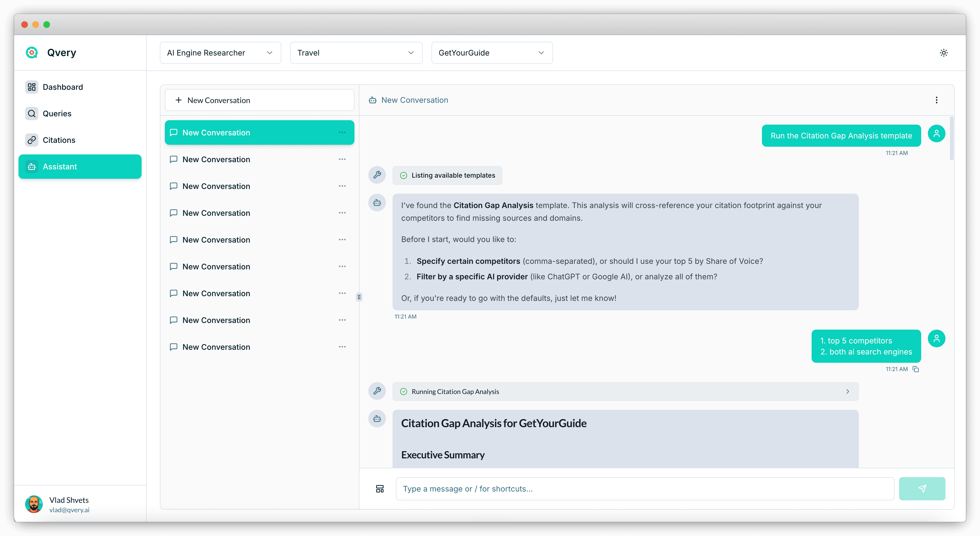Open options menu for the last conversation
This screenshot has width=980, height=536.
pos(342,347)
